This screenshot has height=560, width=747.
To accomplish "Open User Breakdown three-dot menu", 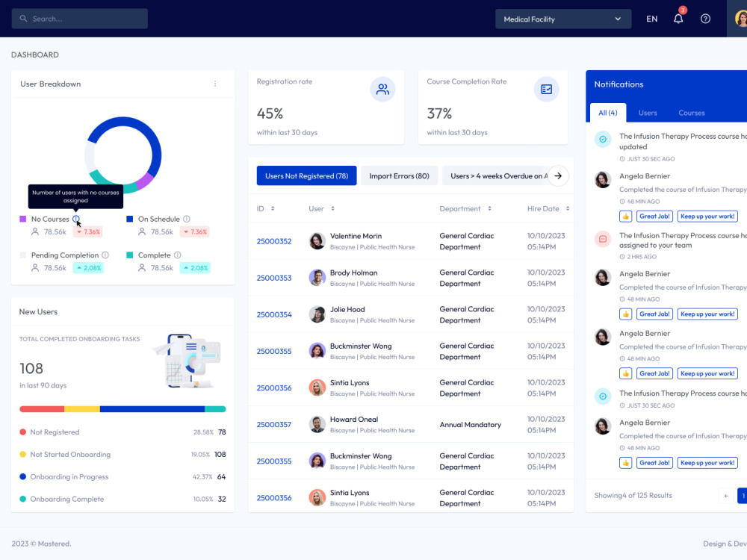I will coord(215,84).
